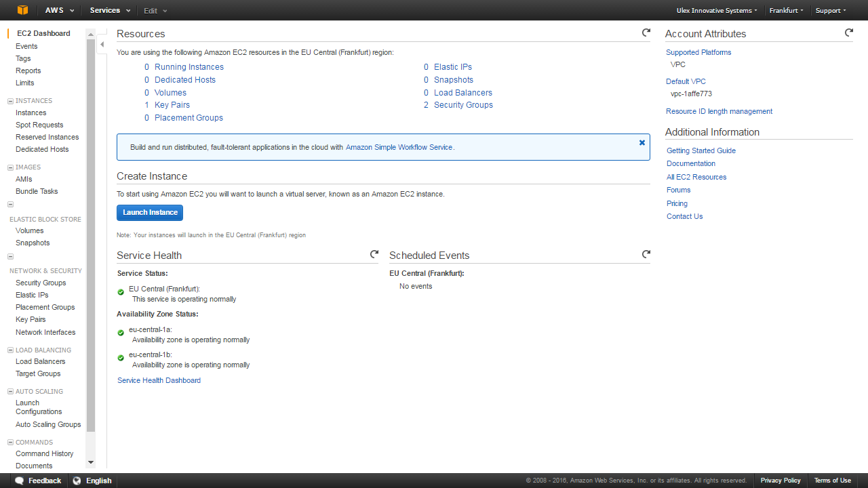
Task: Open Events in the sidebar
Action: pyautogui.click(x=26, y=46)
